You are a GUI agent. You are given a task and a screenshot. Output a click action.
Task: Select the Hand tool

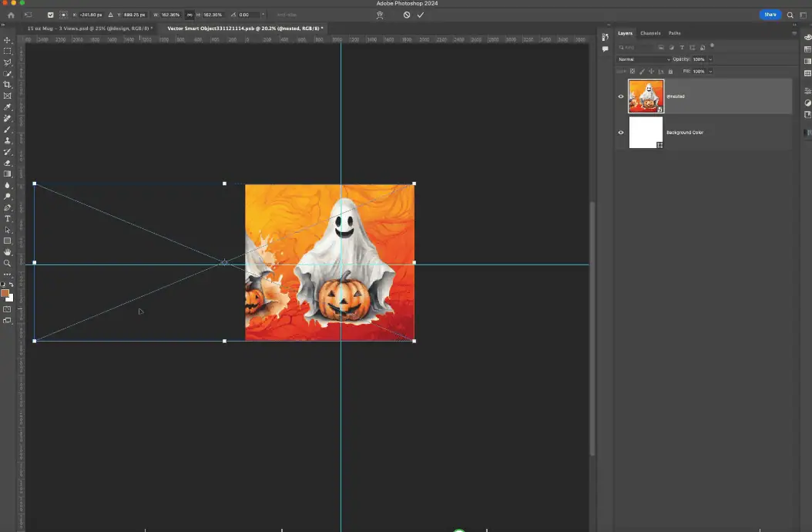pos(8,252)
